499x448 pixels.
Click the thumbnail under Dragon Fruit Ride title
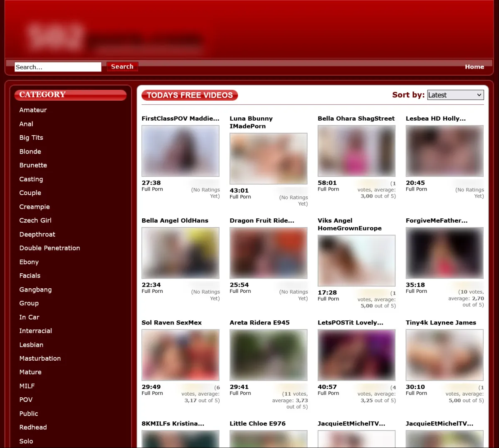(268, 253)
